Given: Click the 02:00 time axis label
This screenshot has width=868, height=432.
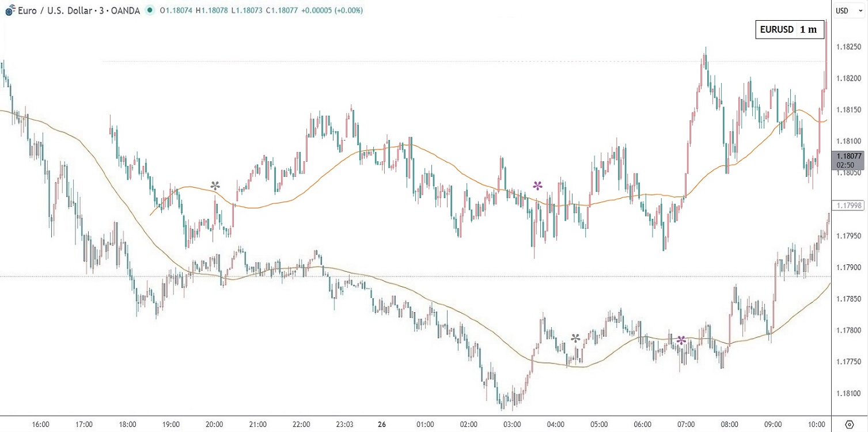Looking at the screenshot, I should coord(469,425).
